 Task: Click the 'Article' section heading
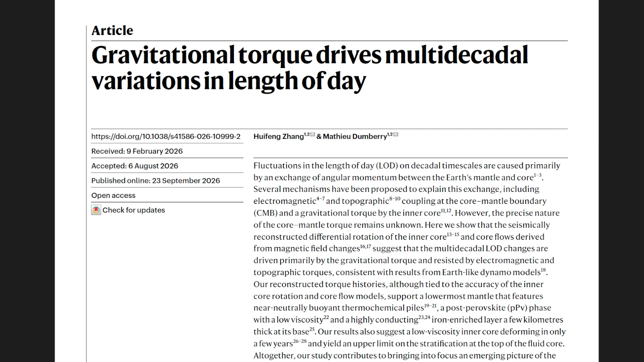click(112, 31)
